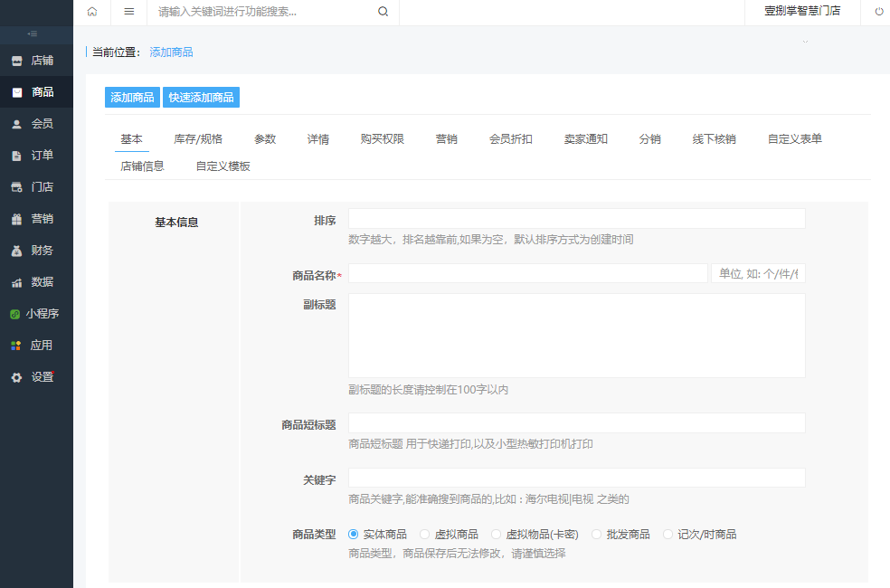890x588 pixels.
Task: Follow the 添加商品 breadcrumb link
Action: click(x=172, y=52)
